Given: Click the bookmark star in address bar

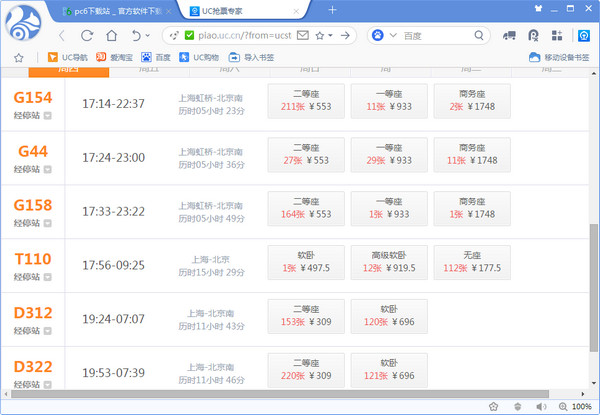Looking at the screenshot, I should coord(319,35).
